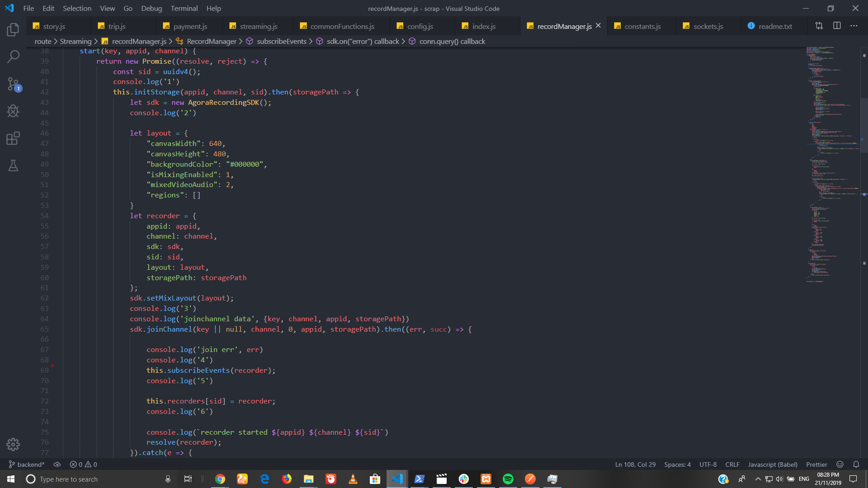The height and width of the screenshot is (488, 868).
Task: Open the Search view
Action: pyautogui.click(x=13, y=56)
